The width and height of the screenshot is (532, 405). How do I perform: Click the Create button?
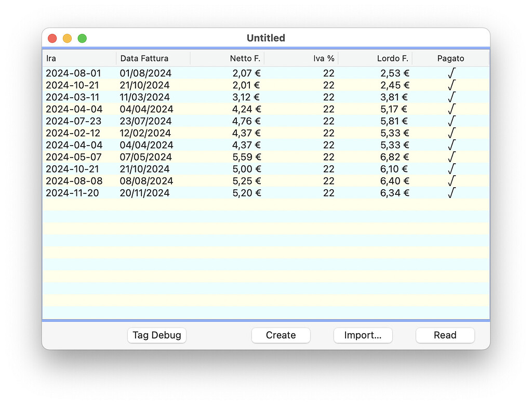[x=281, y=335]
